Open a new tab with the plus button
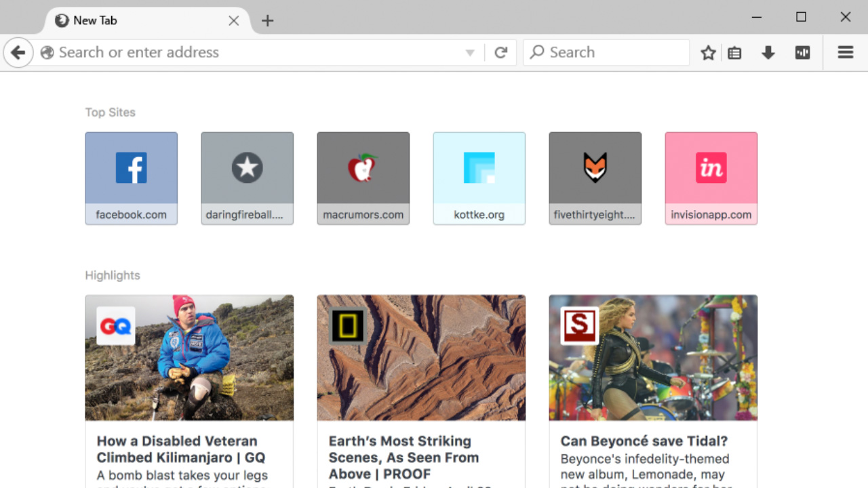The width and height of the screenshot is (868, 488). (267, 20)
